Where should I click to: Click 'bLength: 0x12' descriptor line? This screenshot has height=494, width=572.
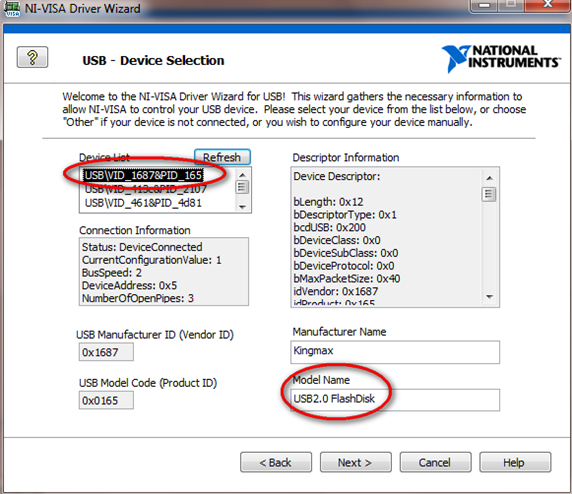click(328, 202)
